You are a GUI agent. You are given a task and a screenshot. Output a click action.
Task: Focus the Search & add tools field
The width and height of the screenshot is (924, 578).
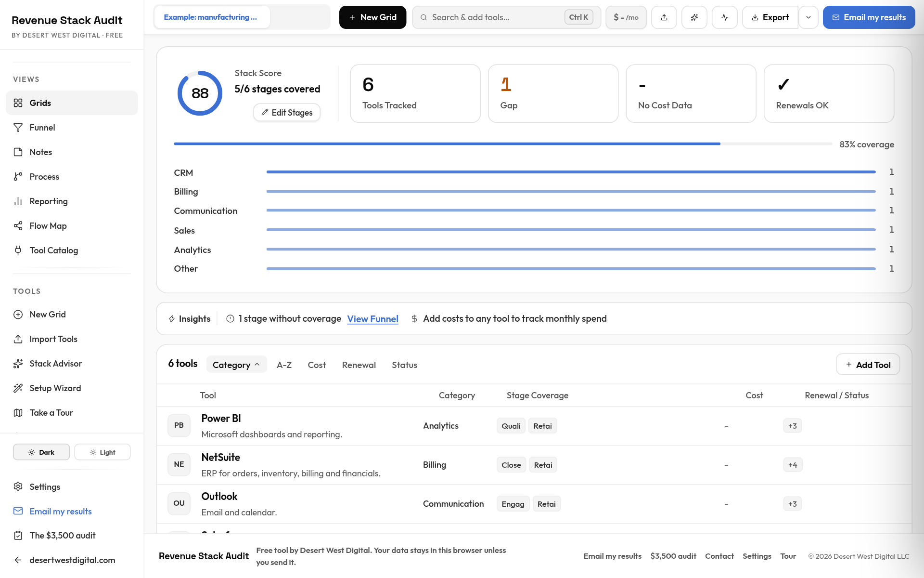pyautogui.click(x=506, y=17)
